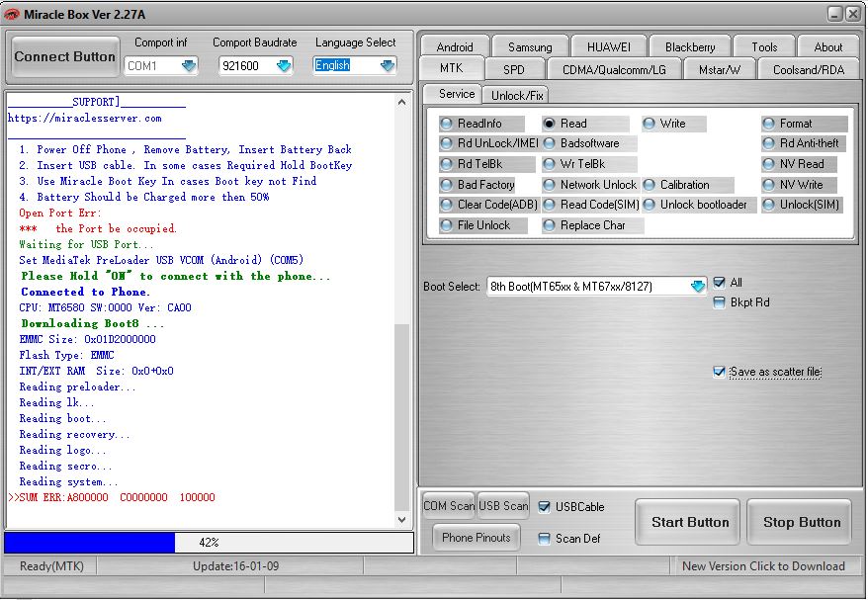Select the File Unlock radio option
This screenshot has height=600, width=868.
483,225
